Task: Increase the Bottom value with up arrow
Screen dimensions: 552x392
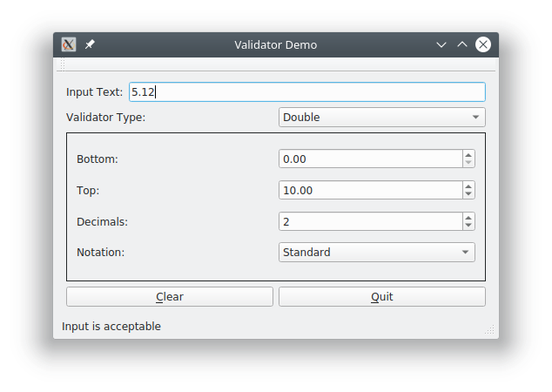Action: pos(468,154)
